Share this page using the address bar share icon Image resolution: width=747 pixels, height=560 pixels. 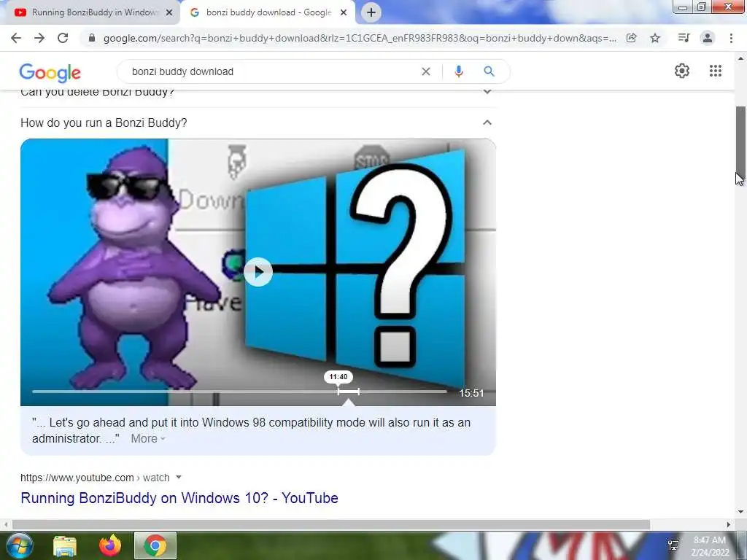tap(631, 38)
